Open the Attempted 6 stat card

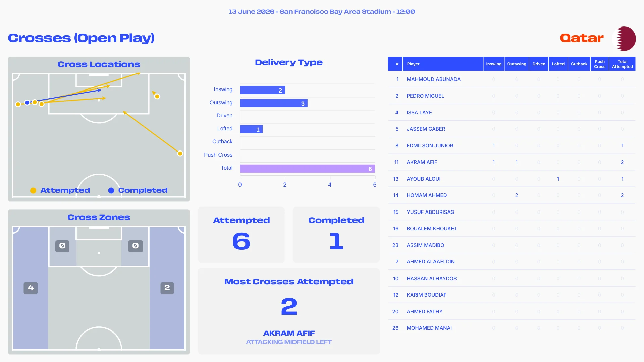click(241, 235)
